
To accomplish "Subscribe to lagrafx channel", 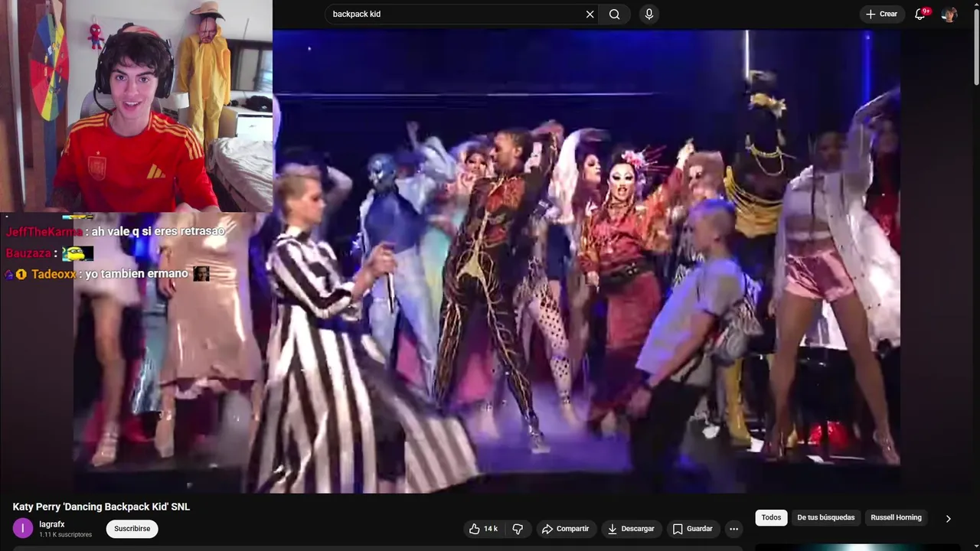I will click(132, 529).
